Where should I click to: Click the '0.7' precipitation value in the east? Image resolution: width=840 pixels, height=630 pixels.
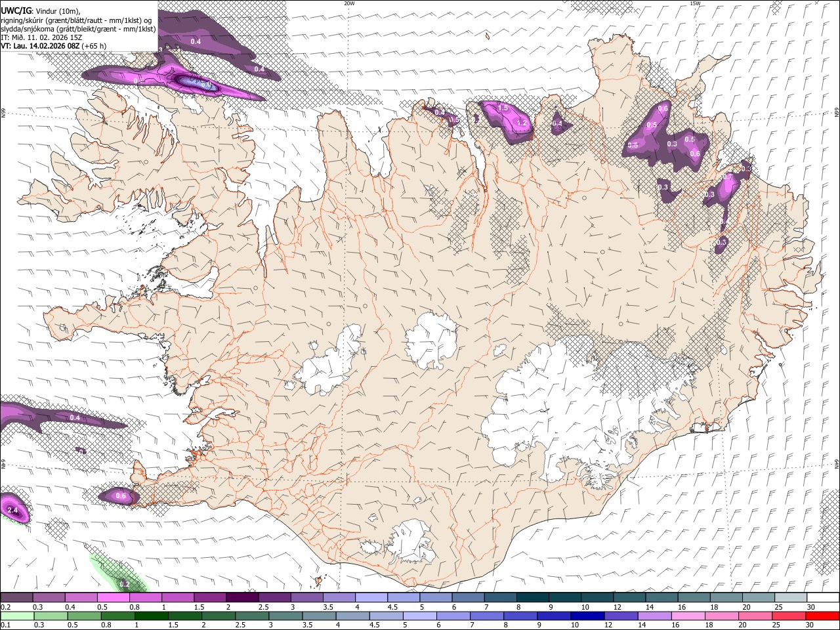727,178
